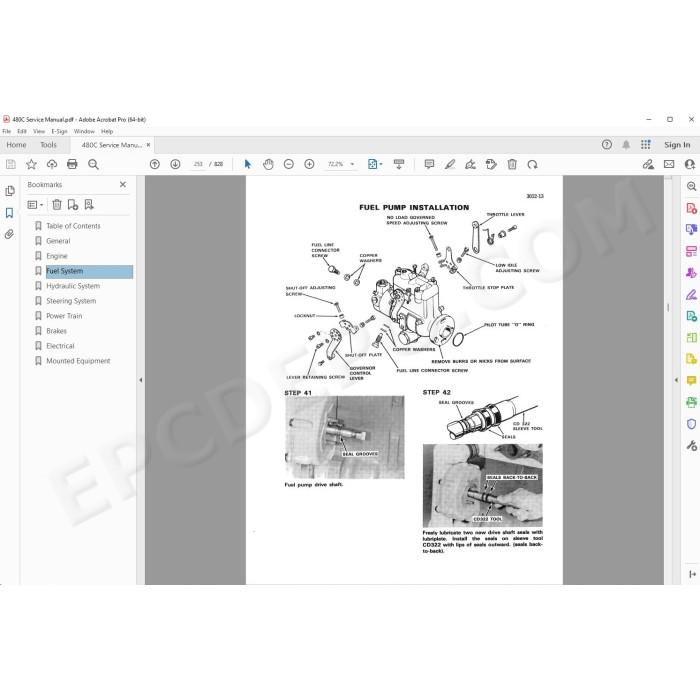Click the Rotate page icon
Viewport: 700px width, 700px height.
pos(532,164)
